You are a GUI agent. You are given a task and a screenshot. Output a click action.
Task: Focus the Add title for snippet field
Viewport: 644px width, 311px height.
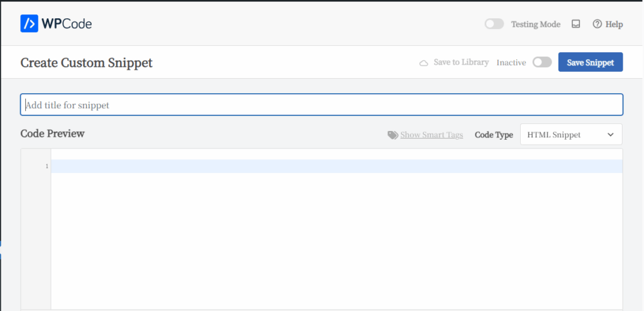pos(321,105)
